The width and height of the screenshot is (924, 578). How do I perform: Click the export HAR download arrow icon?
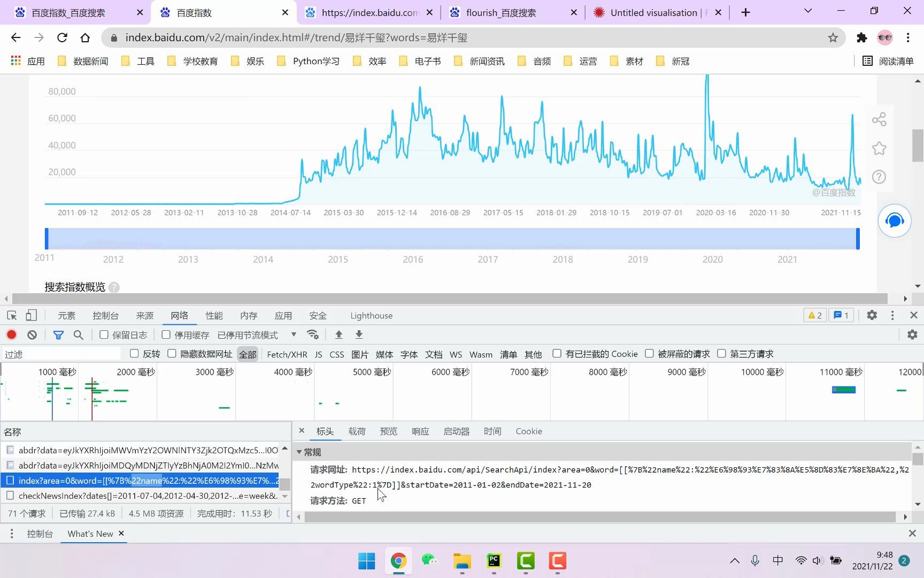359,334
